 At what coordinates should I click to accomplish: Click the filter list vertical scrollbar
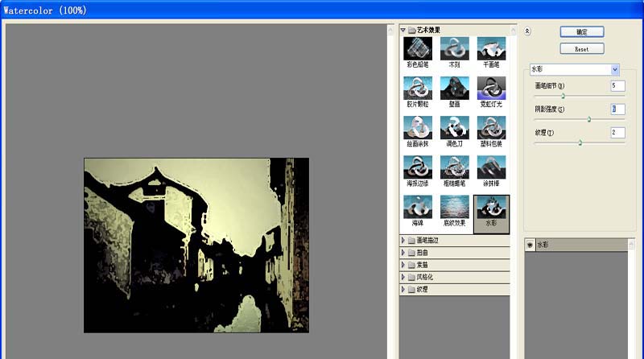[514, 192]
